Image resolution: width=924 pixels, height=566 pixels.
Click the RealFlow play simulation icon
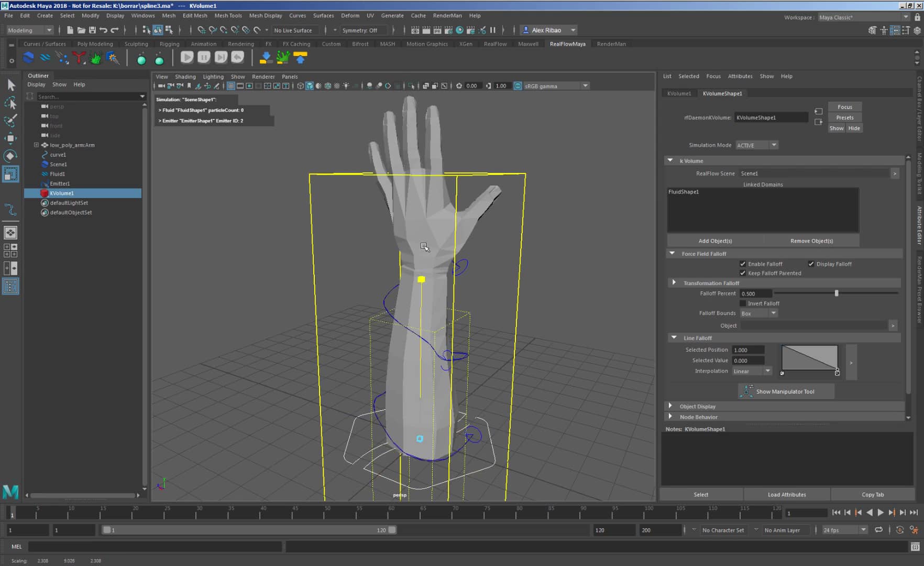point(187,58)
